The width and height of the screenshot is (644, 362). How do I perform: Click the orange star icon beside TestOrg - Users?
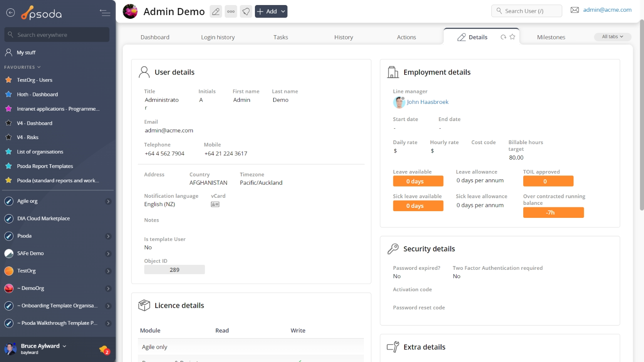tap(8, 80)
